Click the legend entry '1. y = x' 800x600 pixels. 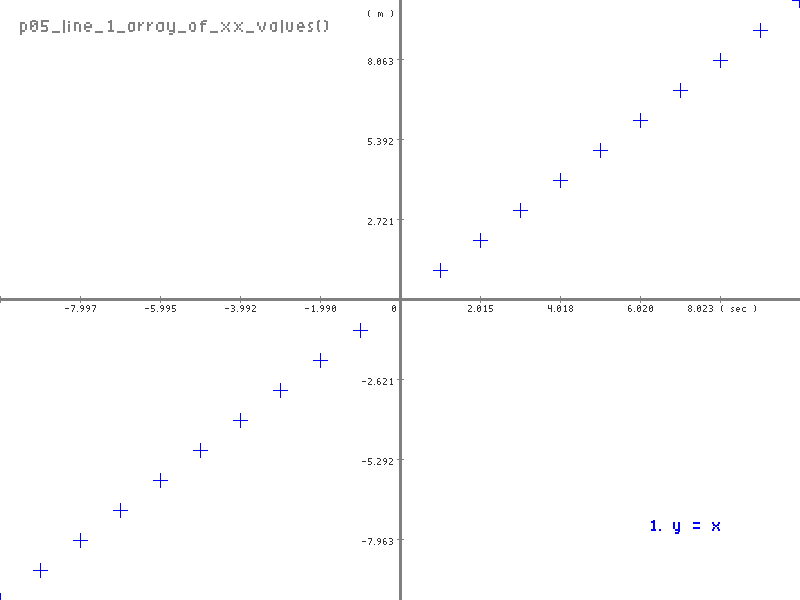point(685,526)
